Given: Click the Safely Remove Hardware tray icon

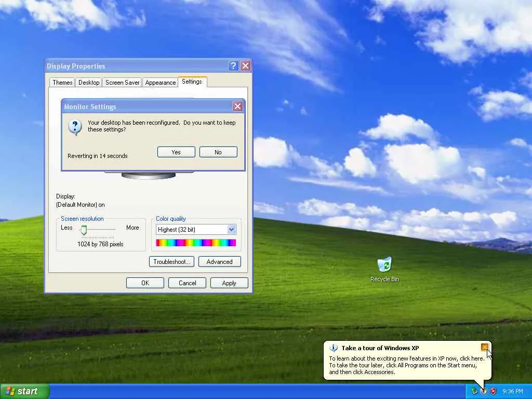Looking at the screenshot, I should [x=474, y=392].
